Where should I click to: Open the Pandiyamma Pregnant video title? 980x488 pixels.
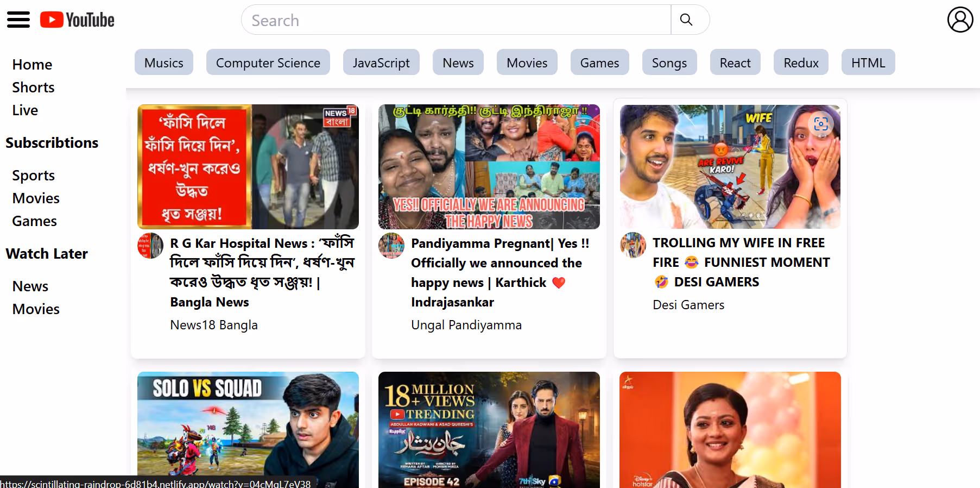pos(500,272)
